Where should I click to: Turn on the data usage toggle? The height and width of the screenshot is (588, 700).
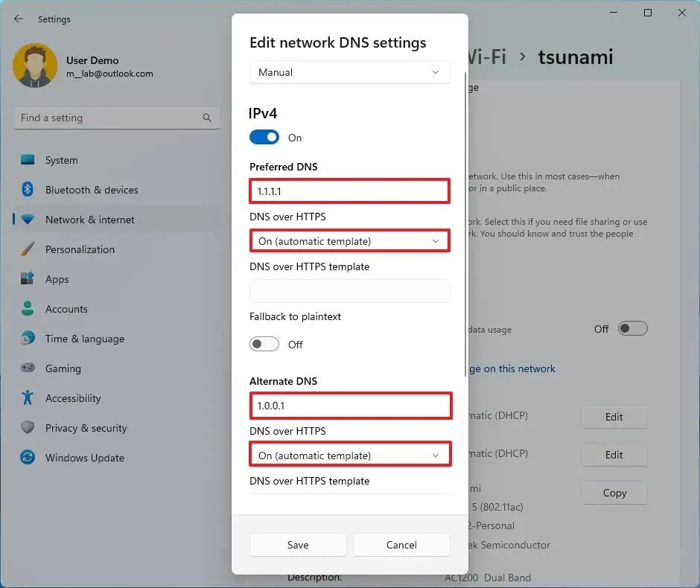pos(632,328)
